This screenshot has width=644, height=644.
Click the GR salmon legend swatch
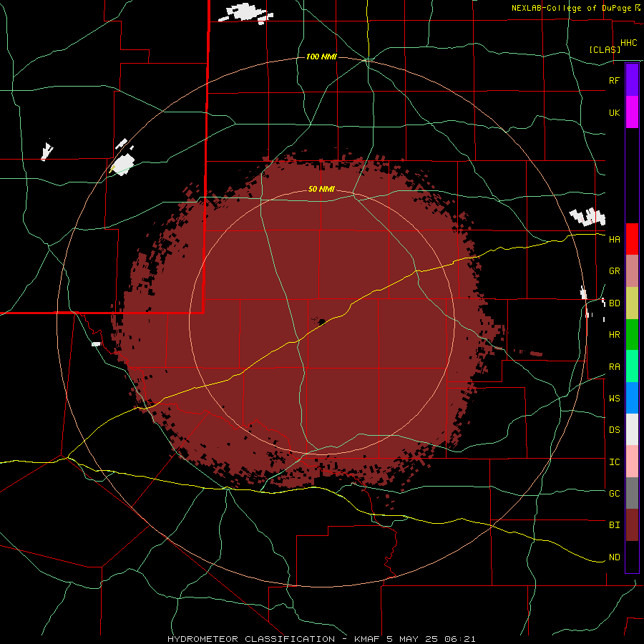tap(632, 271)
